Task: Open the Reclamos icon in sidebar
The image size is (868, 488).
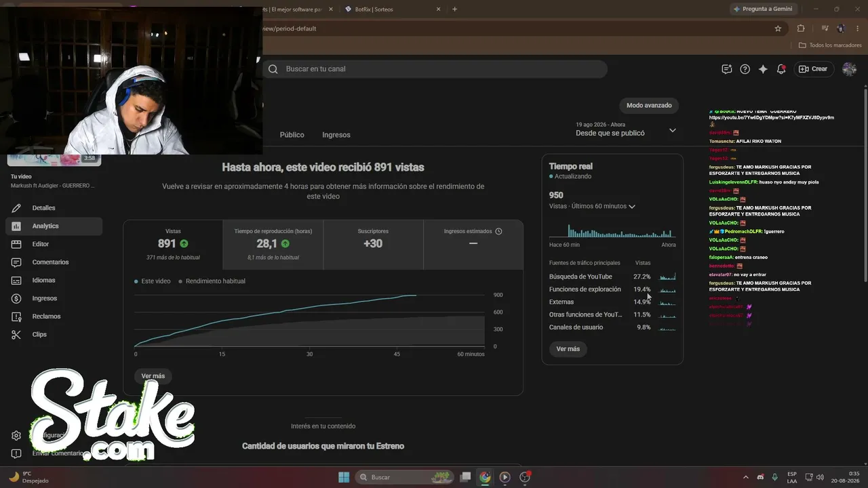Action: tap(16, 317)
